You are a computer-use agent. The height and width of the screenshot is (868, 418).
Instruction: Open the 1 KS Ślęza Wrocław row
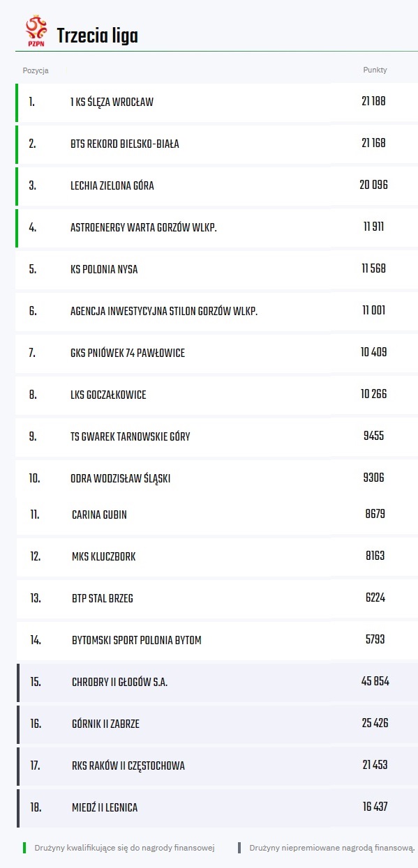tap(216, 102)
